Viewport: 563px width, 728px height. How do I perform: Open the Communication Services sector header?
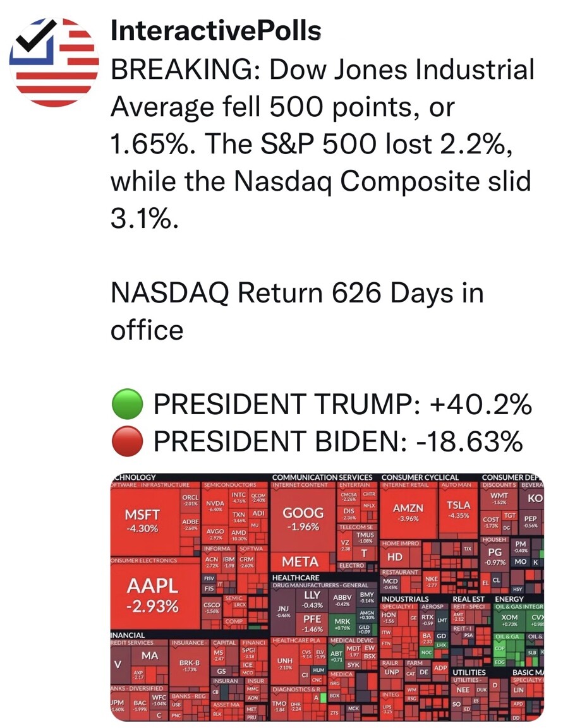pos(322,477)
